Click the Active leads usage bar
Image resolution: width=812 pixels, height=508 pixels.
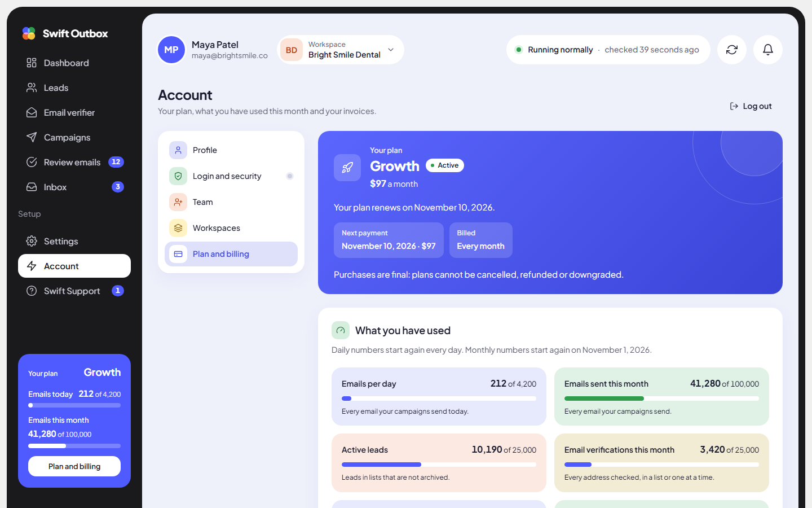coord(439,465)
